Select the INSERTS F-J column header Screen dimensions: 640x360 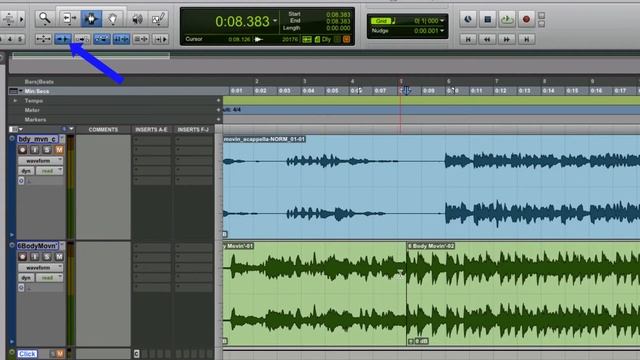[193, 129]
